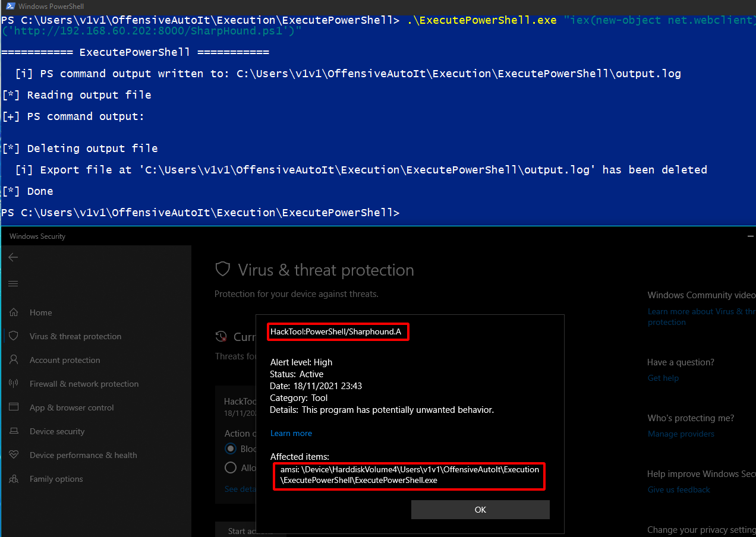Viewport: 756px width, 537px height.
Task: Open Family options via its people icon
Action: pos(14,479)
